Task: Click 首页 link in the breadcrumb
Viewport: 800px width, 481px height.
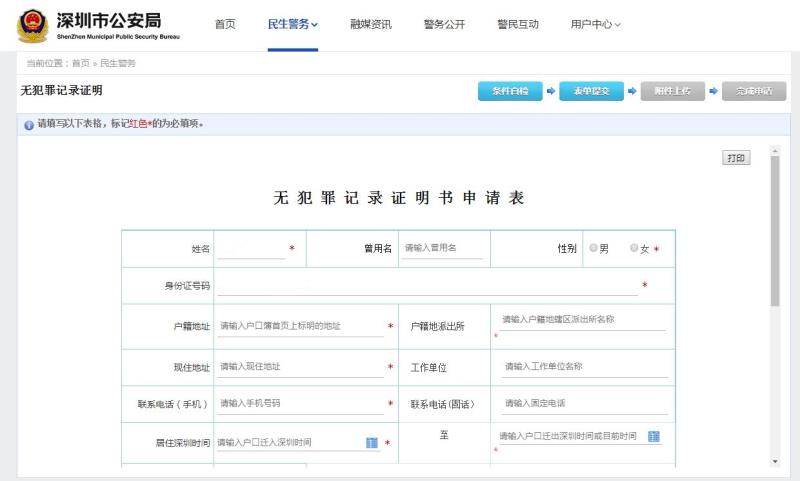Action: click(x=80, y=63)
